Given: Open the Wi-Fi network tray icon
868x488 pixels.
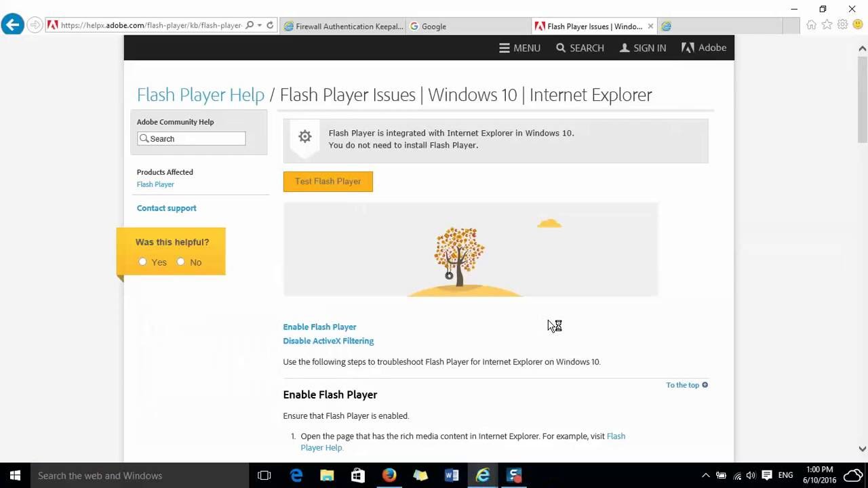Looking at the screenshot, I should point(737,476).
